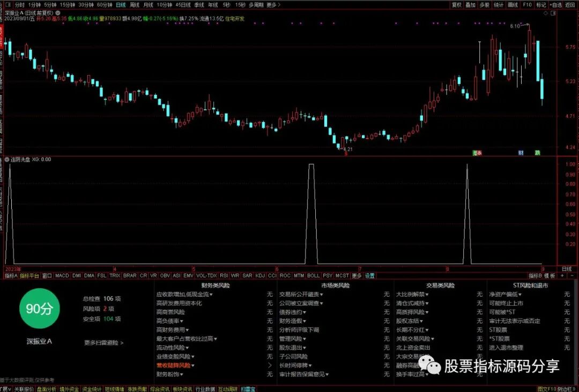Expand 高负债率 risk details
The image size is (579, 392).
click(x=170, y=321)
